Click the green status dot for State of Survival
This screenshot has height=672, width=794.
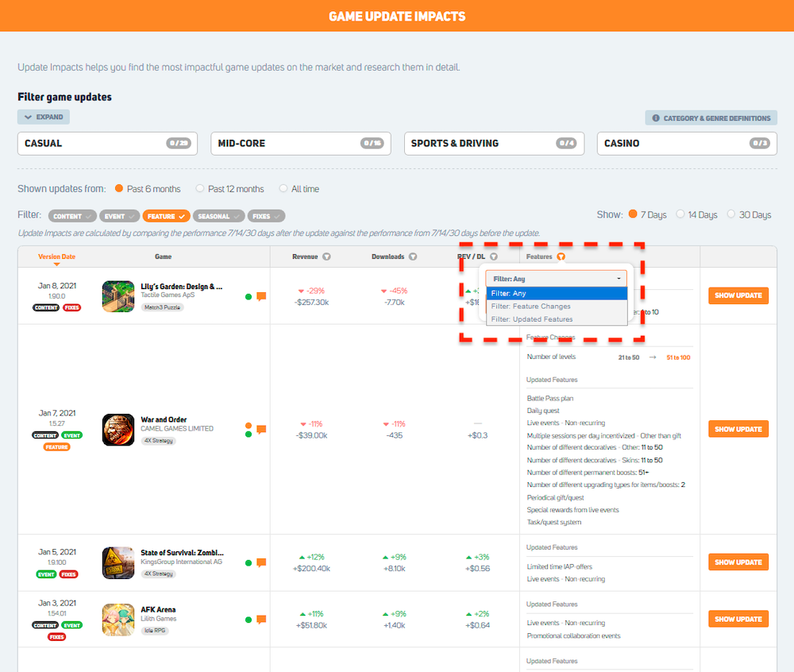click(249, 562)
